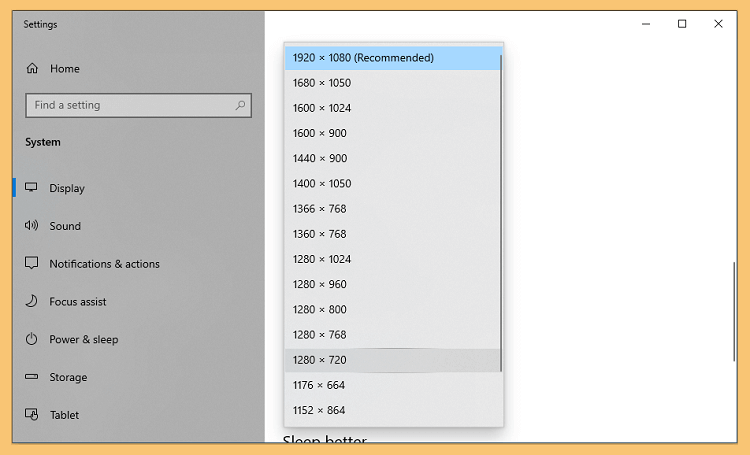Select 1280 × 1024 resolution

[x=393, y=259]
